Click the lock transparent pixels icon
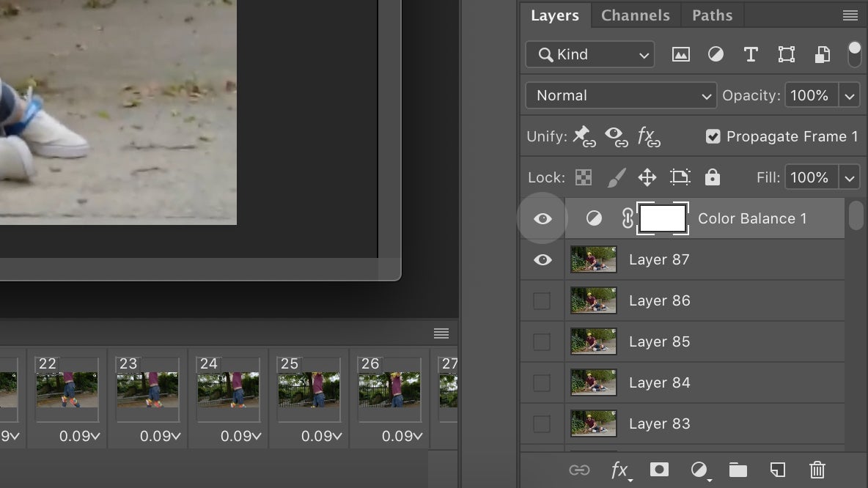The image size is (868, 488). pos(584,177)
